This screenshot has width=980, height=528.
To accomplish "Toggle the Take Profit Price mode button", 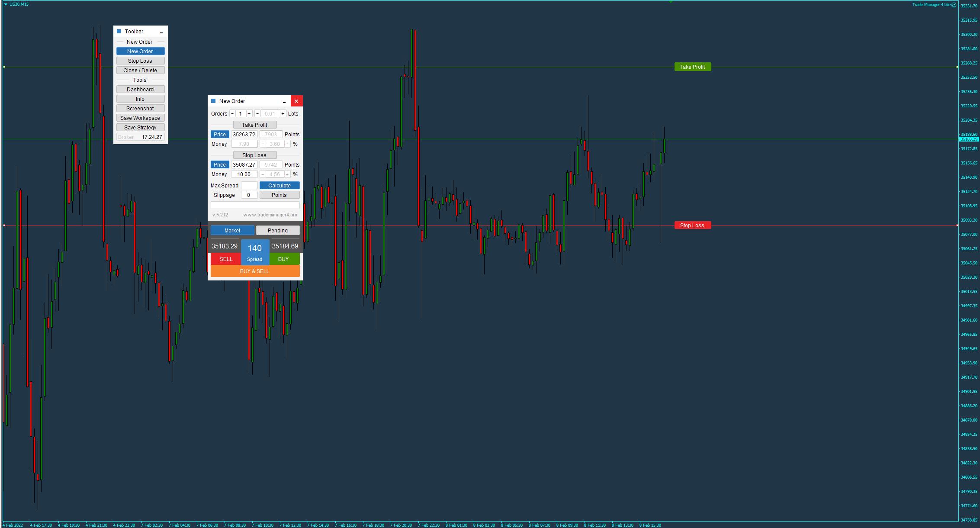I will click(220, 135).
